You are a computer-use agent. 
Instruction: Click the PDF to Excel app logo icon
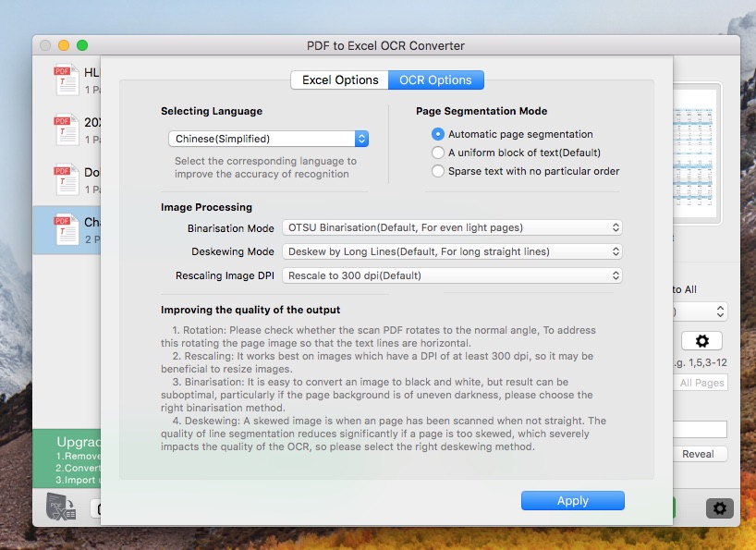[61, 507]
